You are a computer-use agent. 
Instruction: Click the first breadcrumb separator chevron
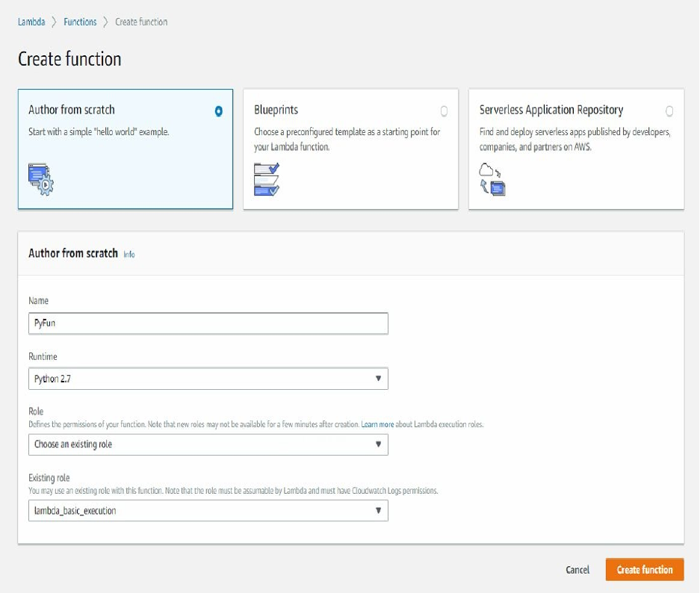click(54, 22)
